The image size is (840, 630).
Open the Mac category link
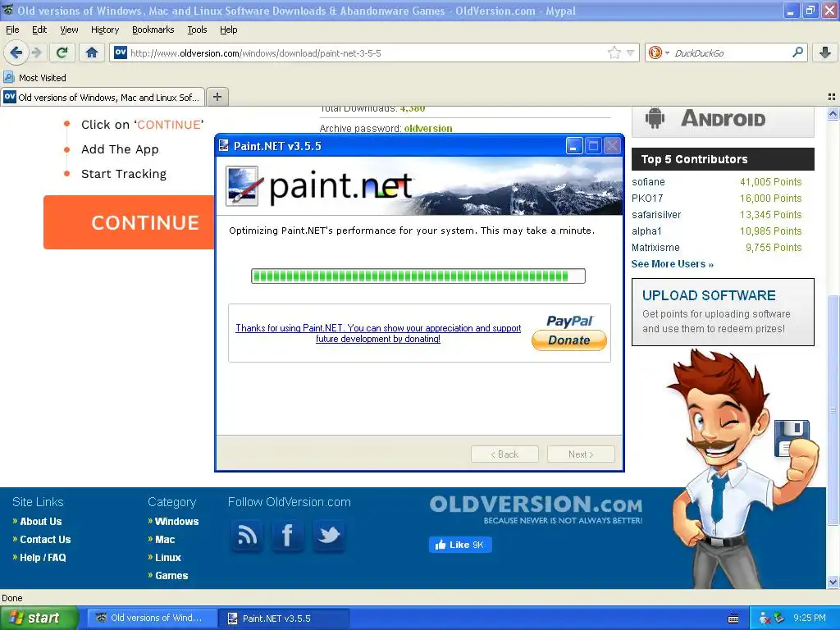(x=165, y=540)
